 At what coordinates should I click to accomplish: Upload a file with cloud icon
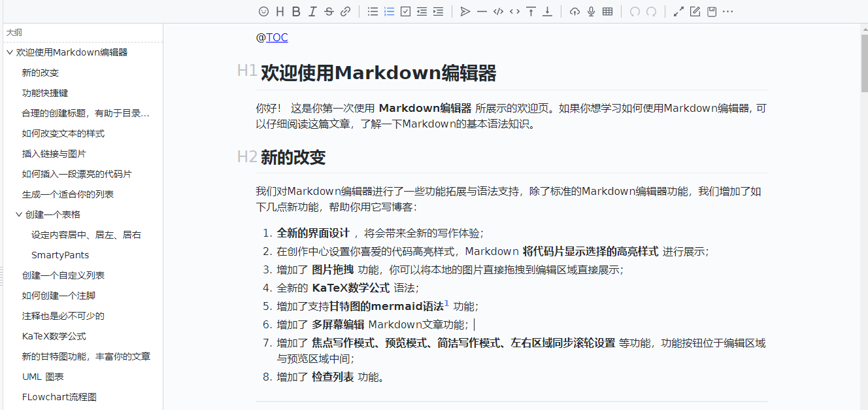tap(575, 11)
